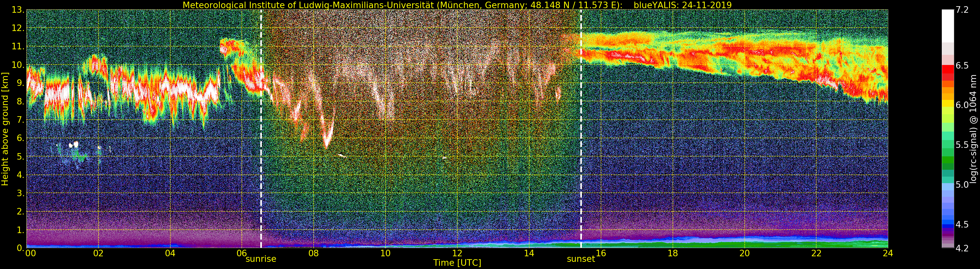
Task: Click the 24 tick at the time axis end
Action: [888, 253]
